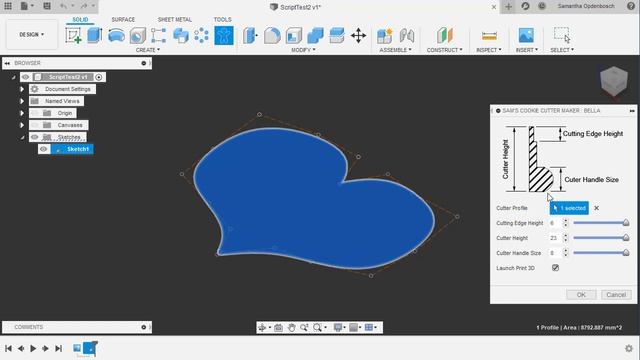Open the SELECT dropdown menu

point(562,50)
